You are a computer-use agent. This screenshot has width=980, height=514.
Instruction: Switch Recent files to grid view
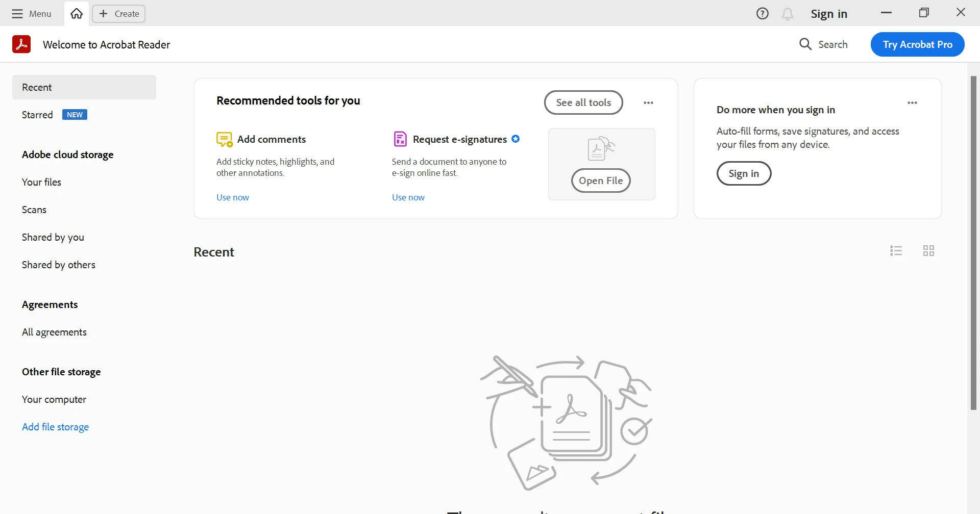point(928,251)
